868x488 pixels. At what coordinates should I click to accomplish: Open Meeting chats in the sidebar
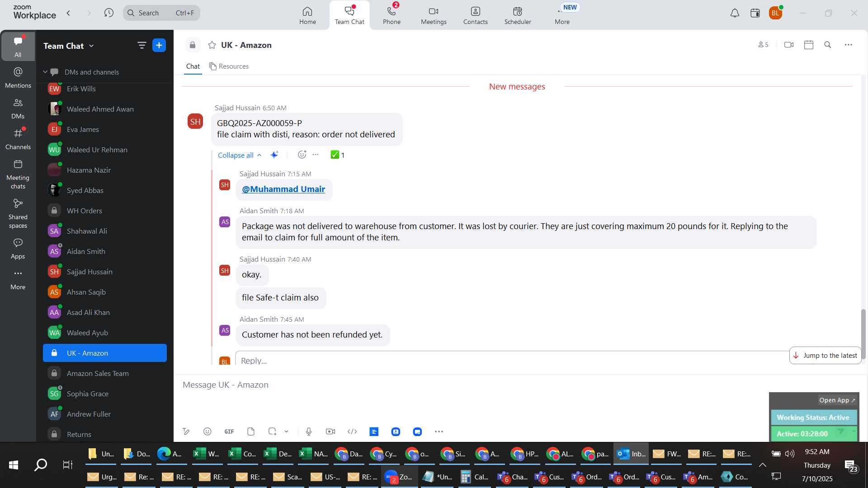point(18,174)
